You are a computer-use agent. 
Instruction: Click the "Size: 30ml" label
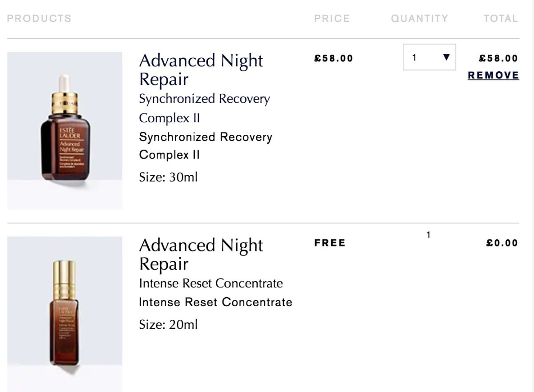pyautogui.click(x=168, y=177)
